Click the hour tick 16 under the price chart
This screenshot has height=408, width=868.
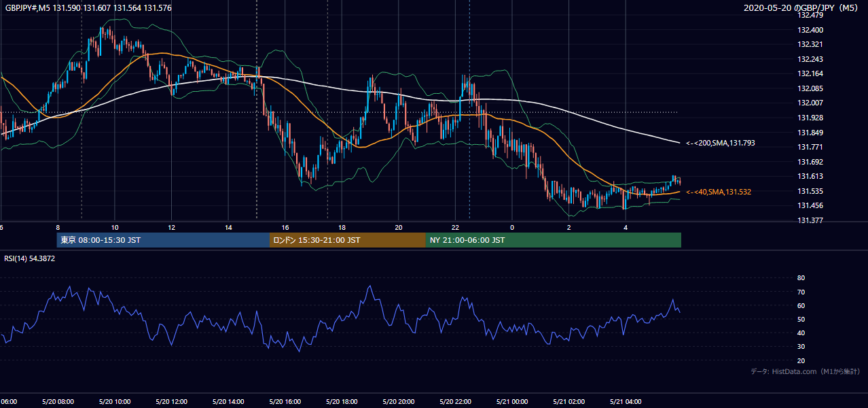[x=285, y=227]
